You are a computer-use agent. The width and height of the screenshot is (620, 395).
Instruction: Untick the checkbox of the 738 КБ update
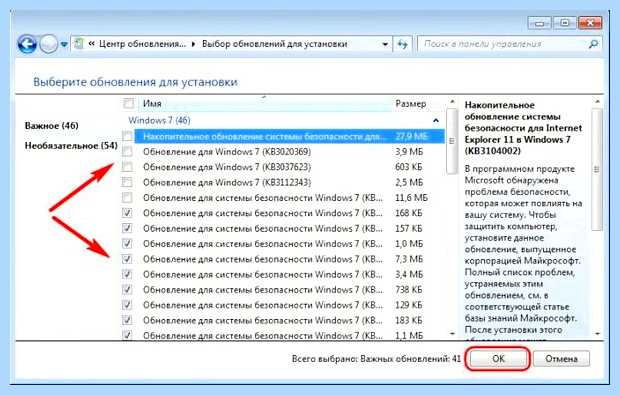127,289
